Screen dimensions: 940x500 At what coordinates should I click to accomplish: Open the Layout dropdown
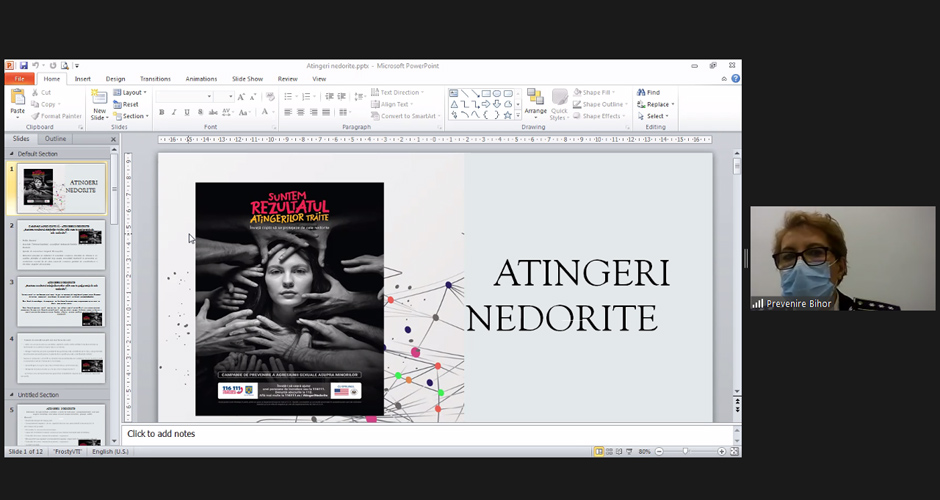click(x=129, y=92)
